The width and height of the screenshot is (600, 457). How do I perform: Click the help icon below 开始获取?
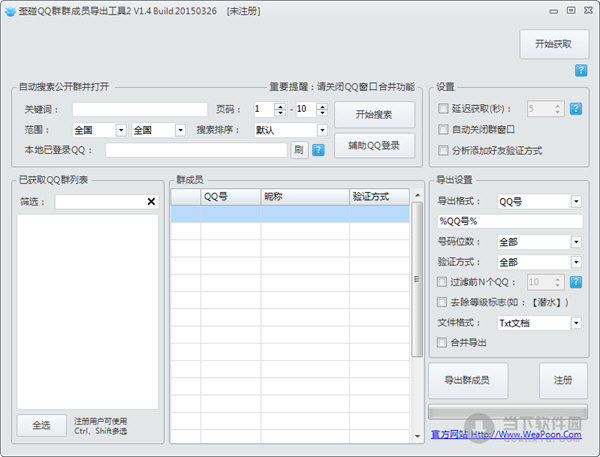(x=580, y=70)
